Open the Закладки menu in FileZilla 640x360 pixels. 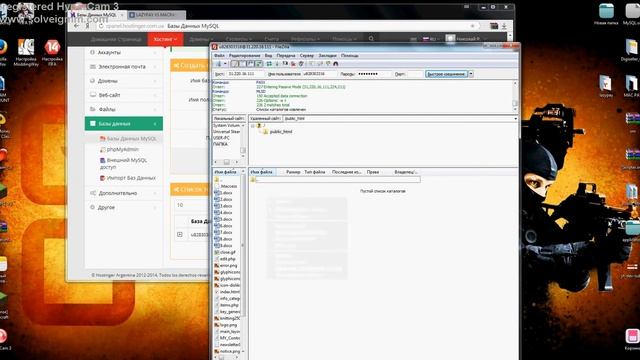point(327,56)
